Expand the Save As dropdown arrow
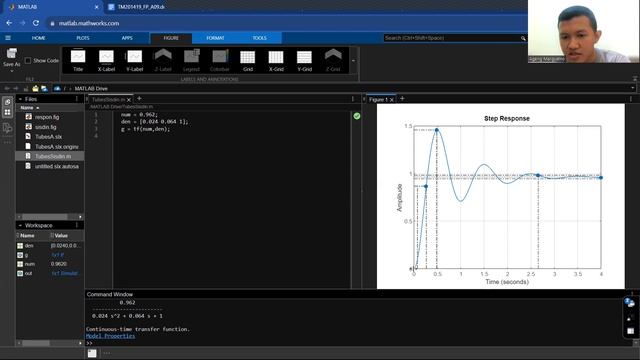 [x=11, y=71]
